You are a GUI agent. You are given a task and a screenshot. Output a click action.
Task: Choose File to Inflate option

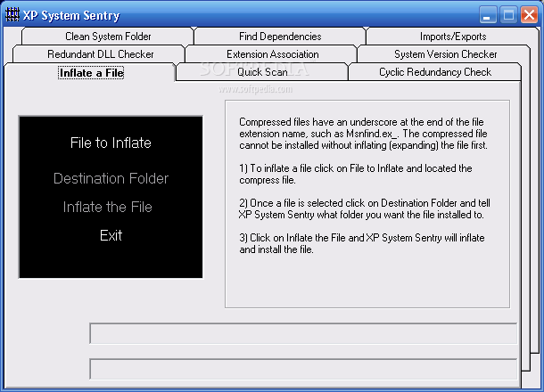[x=111, y=143]
